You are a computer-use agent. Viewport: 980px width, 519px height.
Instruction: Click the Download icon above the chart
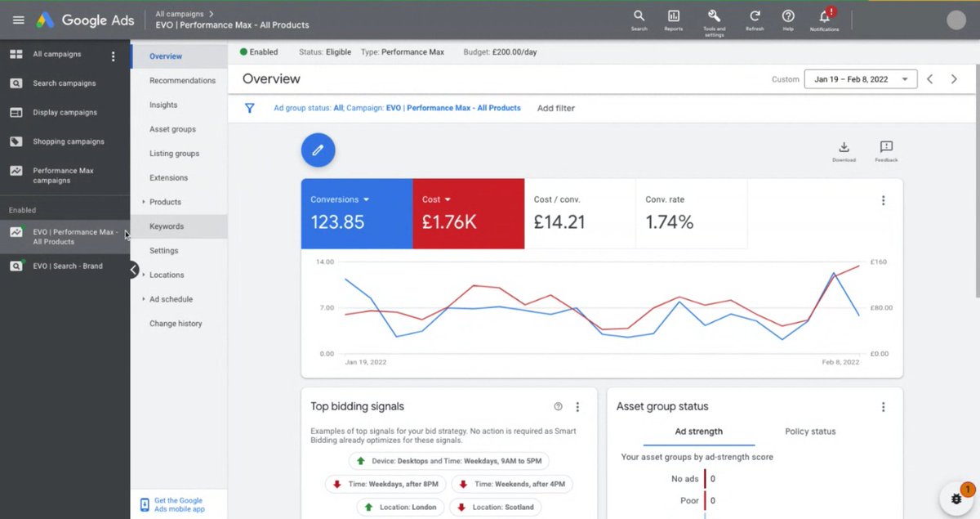click(844, 147)
